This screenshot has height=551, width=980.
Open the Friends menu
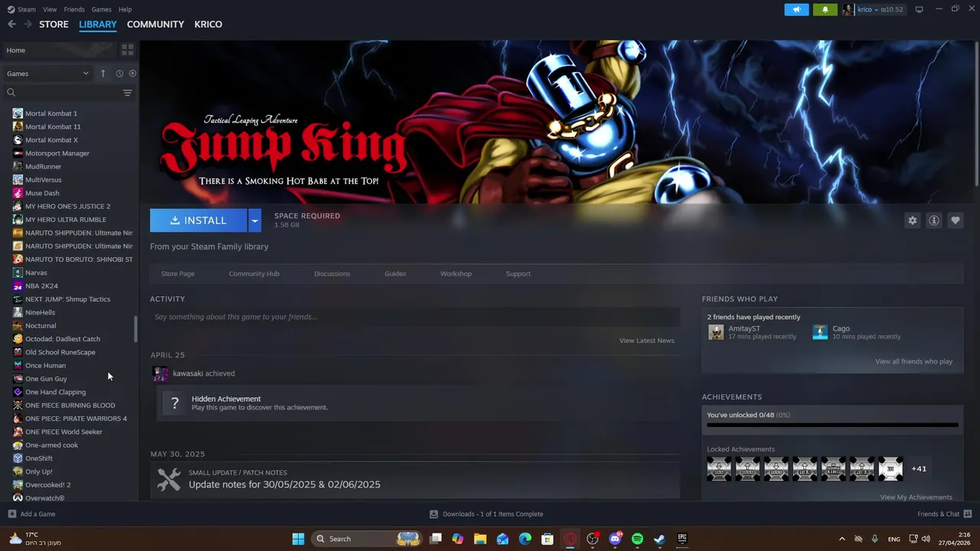(74, 9)
